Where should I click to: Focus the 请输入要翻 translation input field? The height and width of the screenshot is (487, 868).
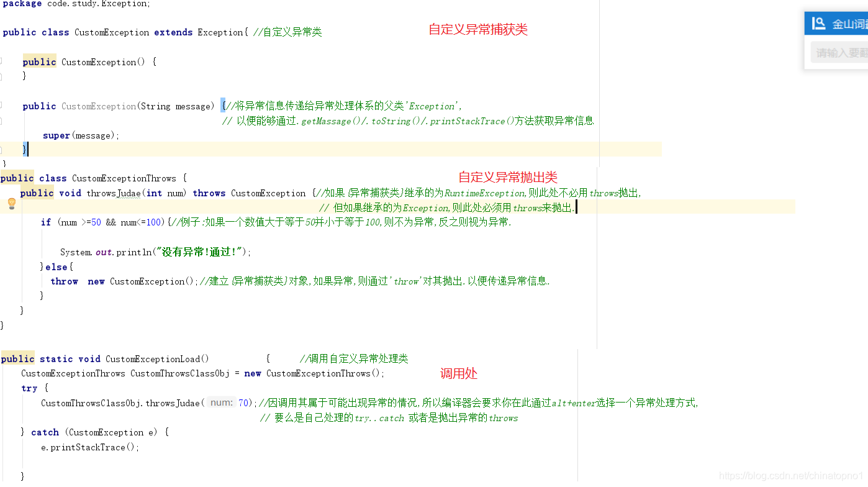[x=839, y=53]
